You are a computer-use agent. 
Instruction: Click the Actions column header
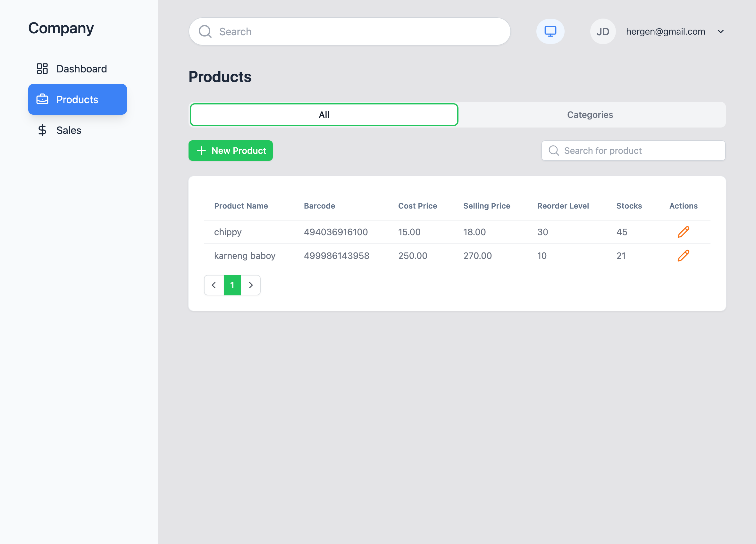683,206
